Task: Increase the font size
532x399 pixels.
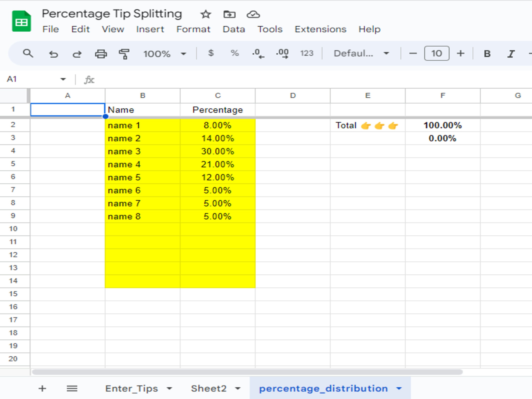Action: tap(460, 53)
